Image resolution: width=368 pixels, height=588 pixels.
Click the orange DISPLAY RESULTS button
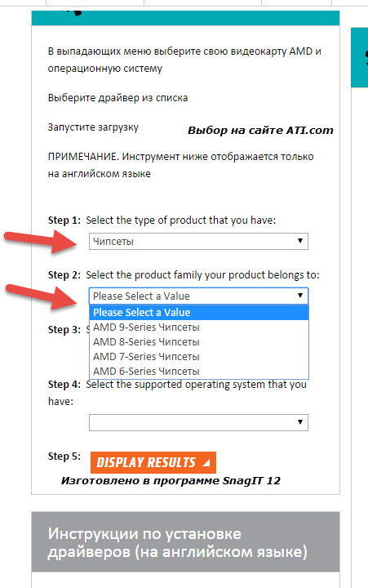[153, 462]
